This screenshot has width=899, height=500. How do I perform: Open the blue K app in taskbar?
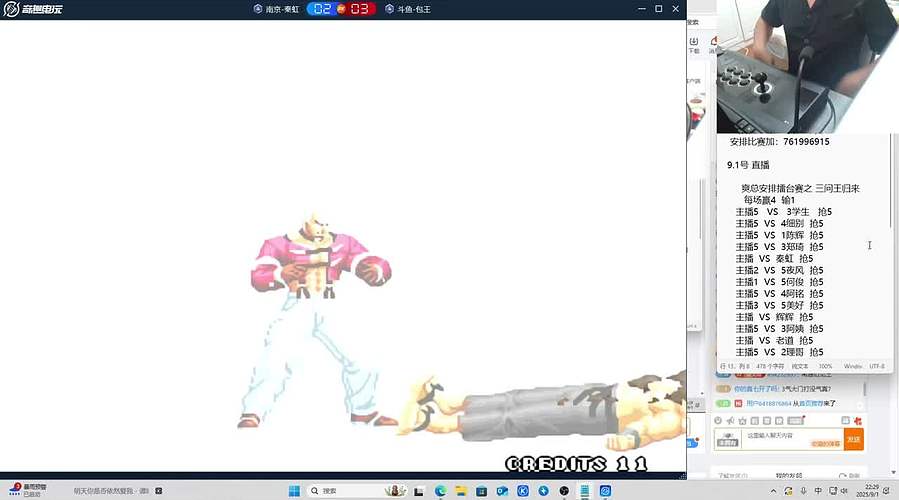coord(523,491)
